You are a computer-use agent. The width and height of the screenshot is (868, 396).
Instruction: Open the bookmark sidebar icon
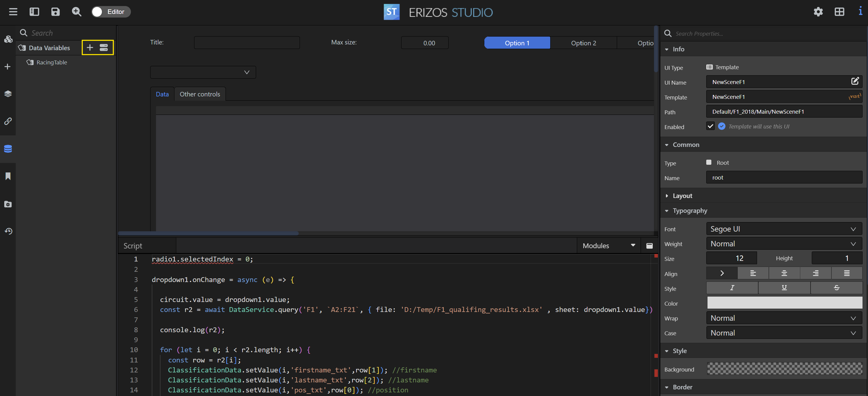(8, 176)
